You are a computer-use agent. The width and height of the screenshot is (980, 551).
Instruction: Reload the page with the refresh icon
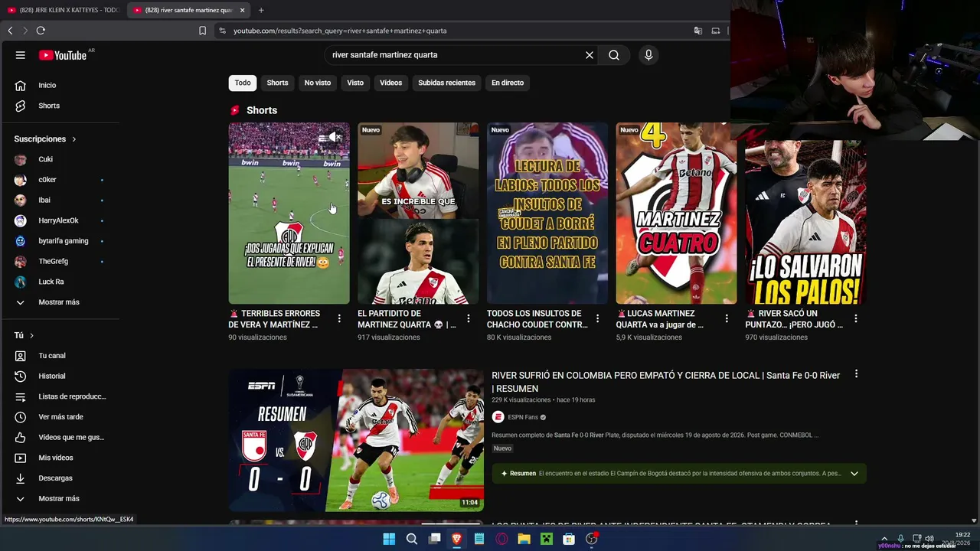41,31
